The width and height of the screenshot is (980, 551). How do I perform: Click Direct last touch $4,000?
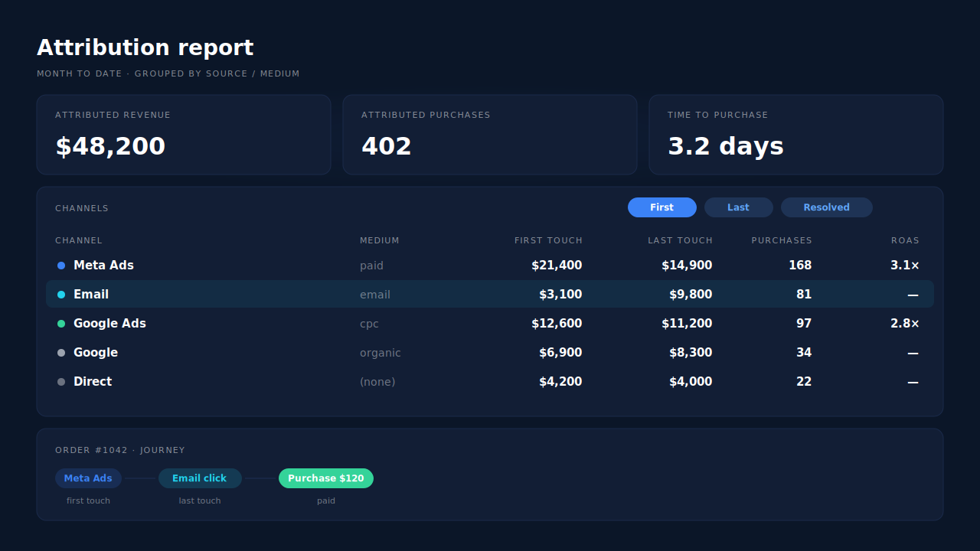(x=691, y=382)
